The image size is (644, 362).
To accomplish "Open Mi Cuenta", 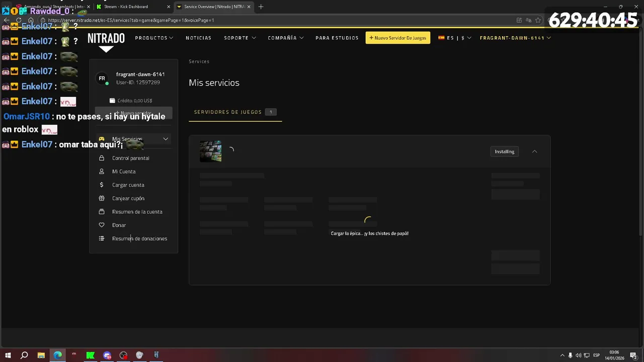I will click(124, 171).
